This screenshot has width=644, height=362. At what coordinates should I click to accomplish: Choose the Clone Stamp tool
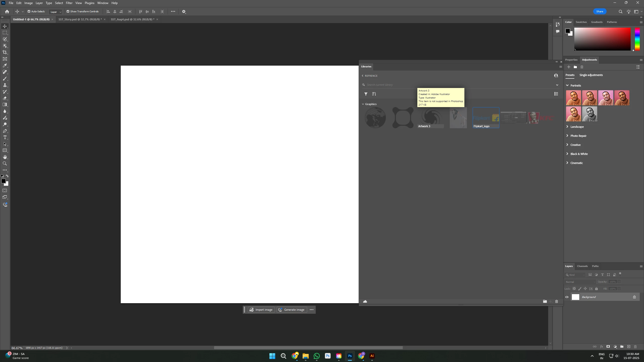point(5,85)
